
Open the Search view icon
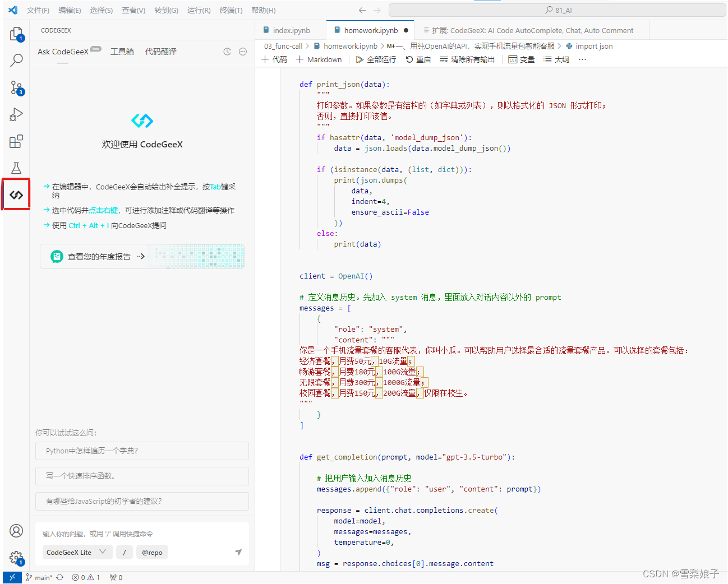coord(16,60)
